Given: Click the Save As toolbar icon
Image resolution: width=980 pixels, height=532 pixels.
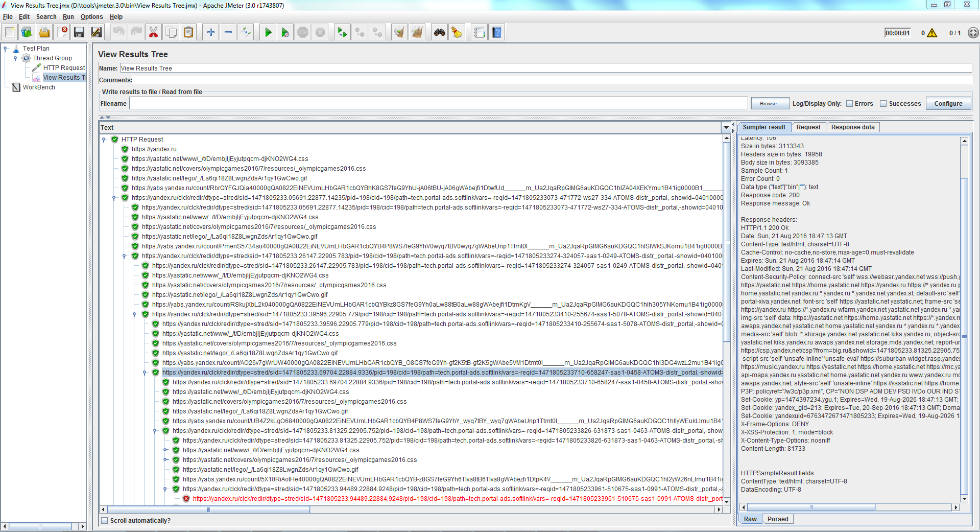Looking at the screenshot, I should [97, 33].
